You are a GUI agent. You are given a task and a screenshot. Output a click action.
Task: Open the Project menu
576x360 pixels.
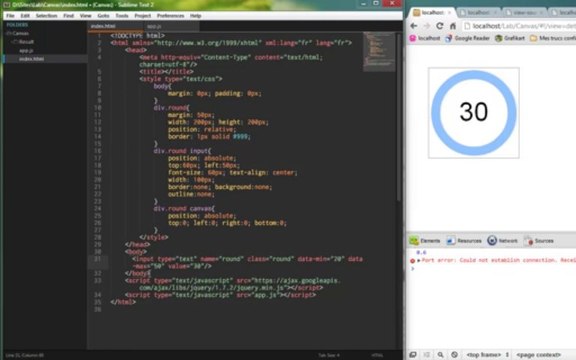point(143,16)
